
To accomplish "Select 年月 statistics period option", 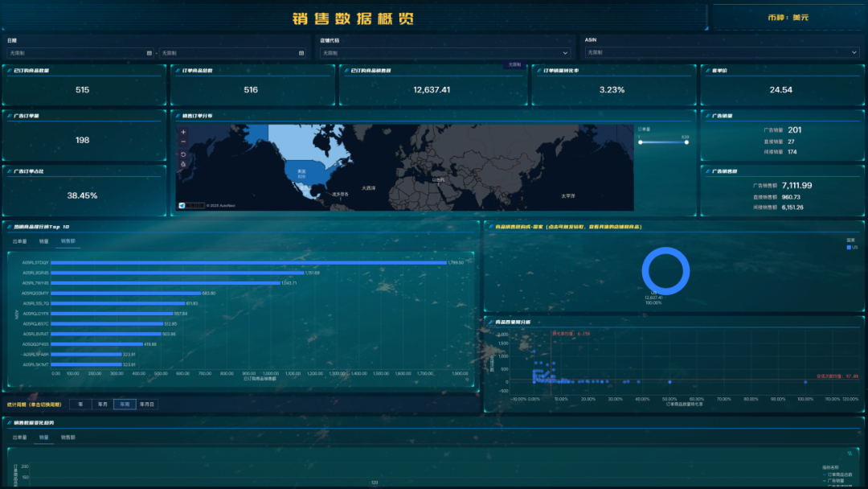I will pyautogui.click(x=102, y=405).
